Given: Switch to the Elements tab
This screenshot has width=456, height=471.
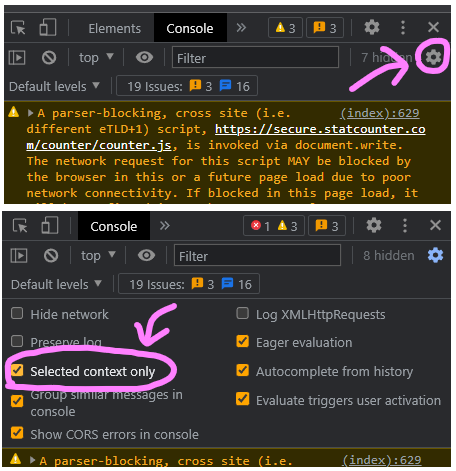Looking at the screenshot, I should pos(114,28).
